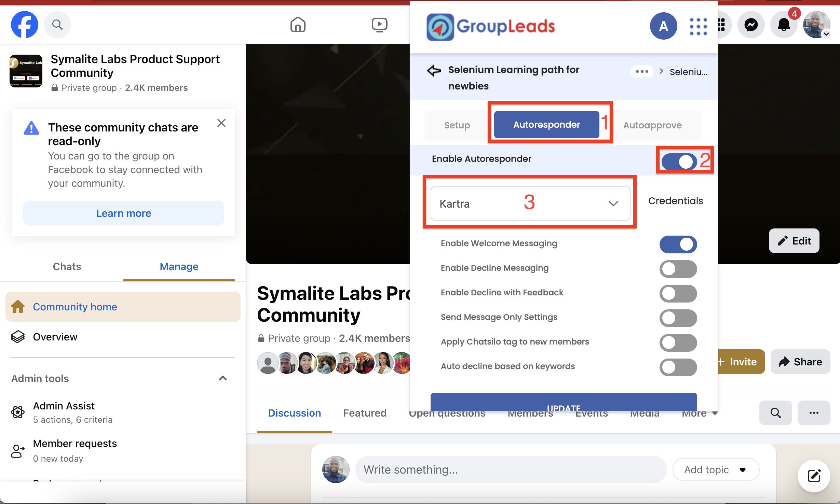This screenshot has width=840, height=504.
Task: Open the notifications bell
Action: pyautogui.click(x=784, y=25)
